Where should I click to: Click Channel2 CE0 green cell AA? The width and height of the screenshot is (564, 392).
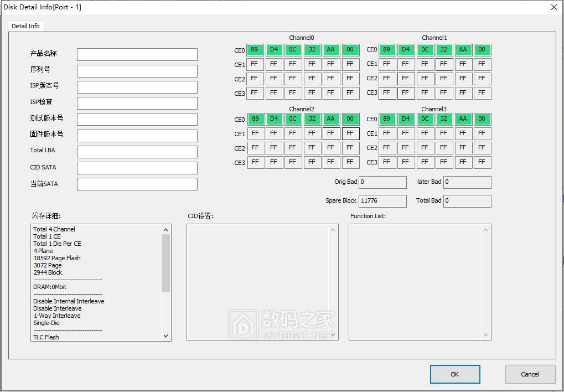(331, 119)
